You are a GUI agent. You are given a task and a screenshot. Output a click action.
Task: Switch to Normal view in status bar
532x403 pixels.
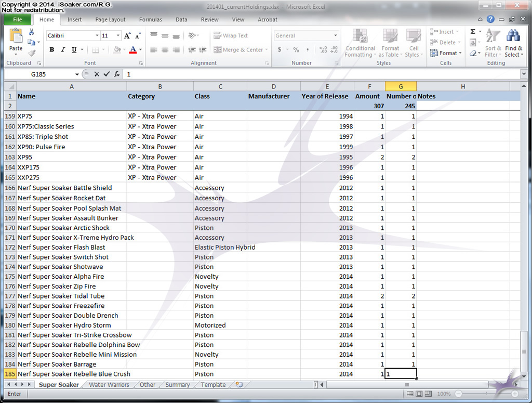pyautogui.click(x=410, y=394)
